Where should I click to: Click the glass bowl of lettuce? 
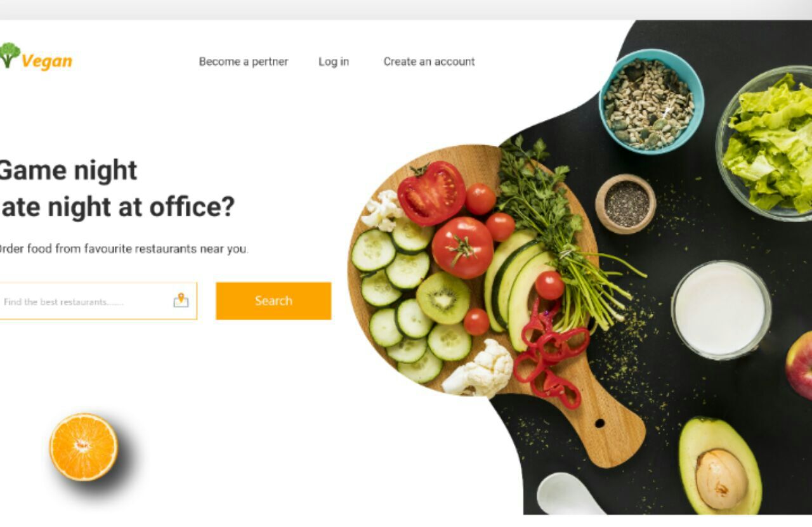coord(766,143)
